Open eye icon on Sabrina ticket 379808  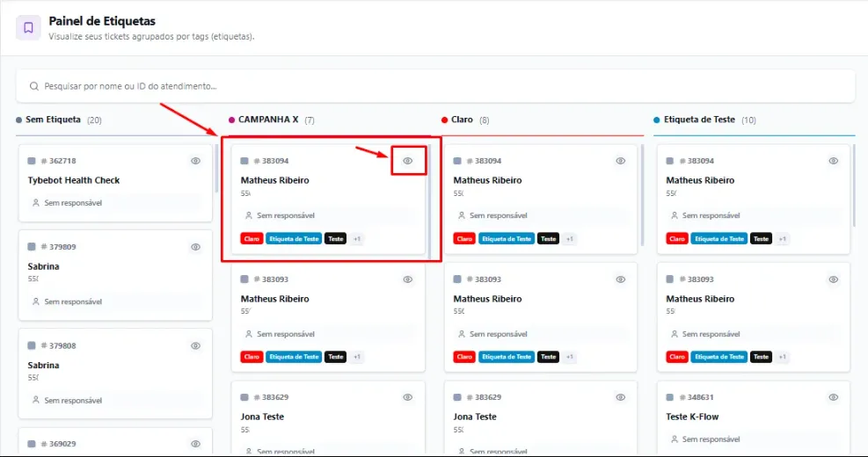[195, 345]
